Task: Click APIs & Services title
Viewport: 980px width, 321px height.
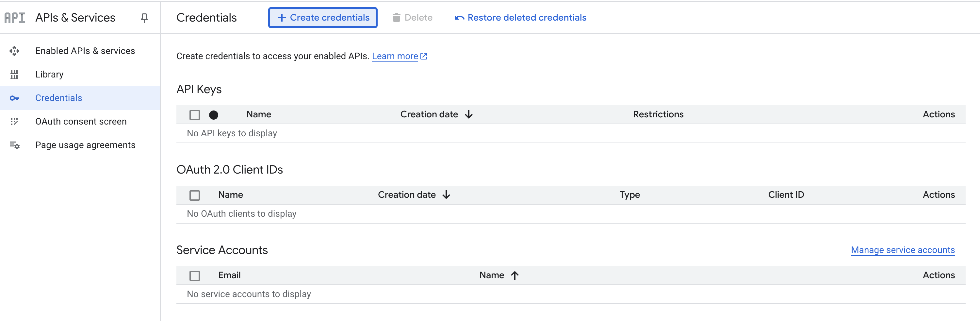Action: pos(75,18)
